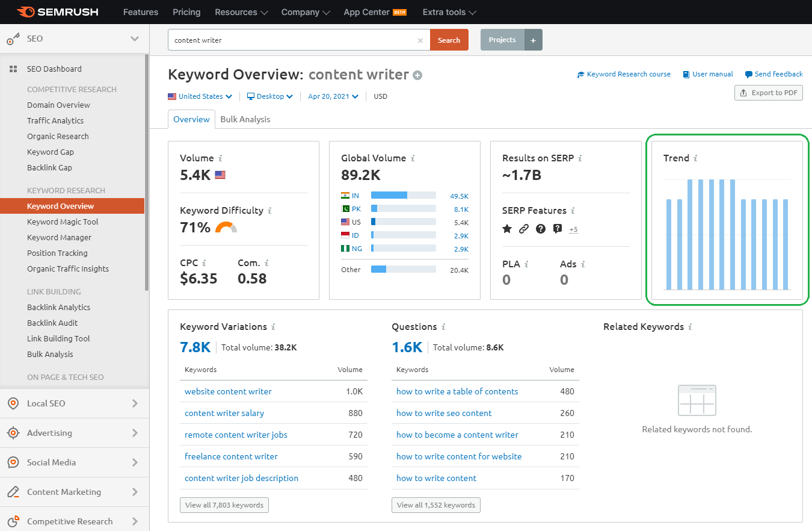This screenshot has width=812, height=531.
Task: Click the Social Media heart bubble icon
Action: 13,462
